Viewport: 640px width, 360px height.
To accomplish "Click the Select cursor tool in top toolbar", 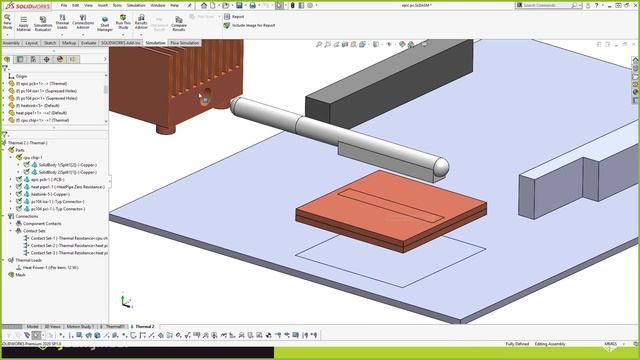I will coord(279,5).
